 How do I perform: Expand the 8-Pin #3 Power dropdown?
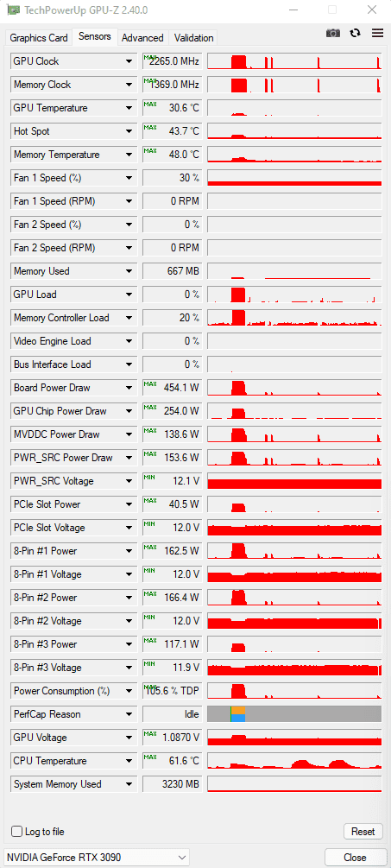(129, 644)
